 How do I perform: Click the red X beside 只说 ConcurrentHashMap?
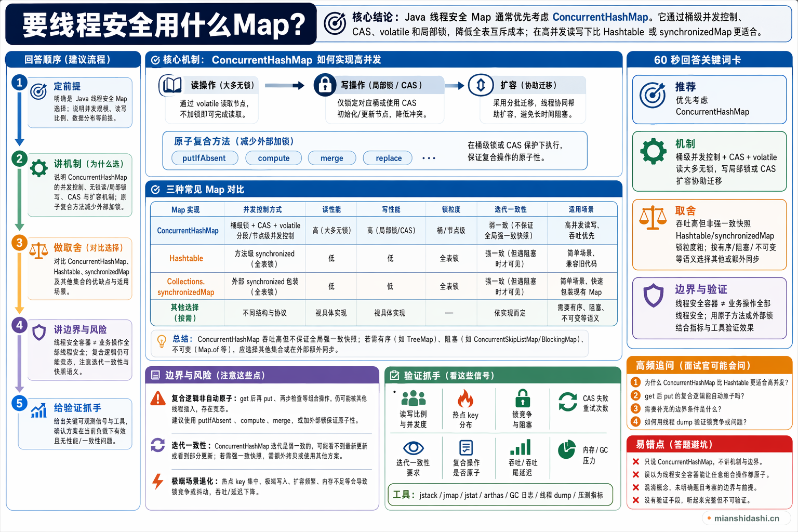635,461
